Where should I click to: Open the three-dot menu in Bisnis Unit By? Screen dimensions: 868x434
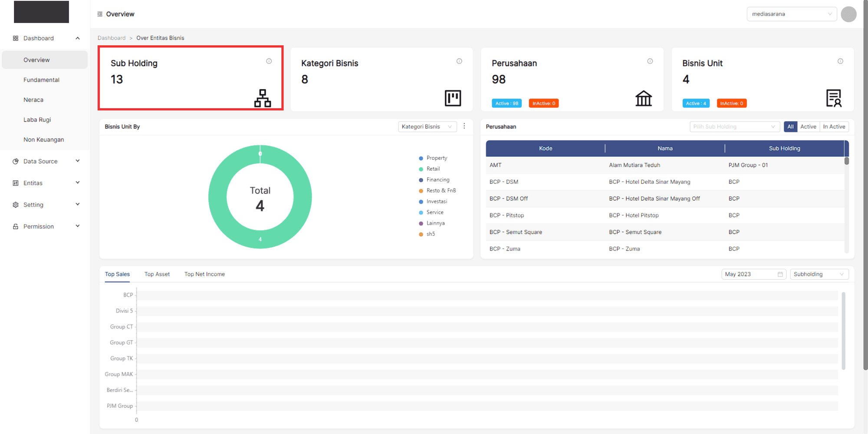(464, 126)
